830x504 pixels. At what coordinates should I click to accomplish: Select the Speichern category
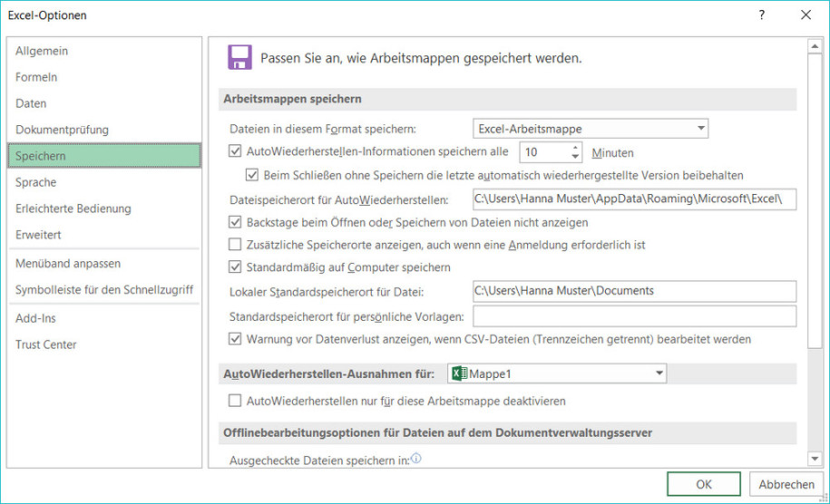(104, 156)
